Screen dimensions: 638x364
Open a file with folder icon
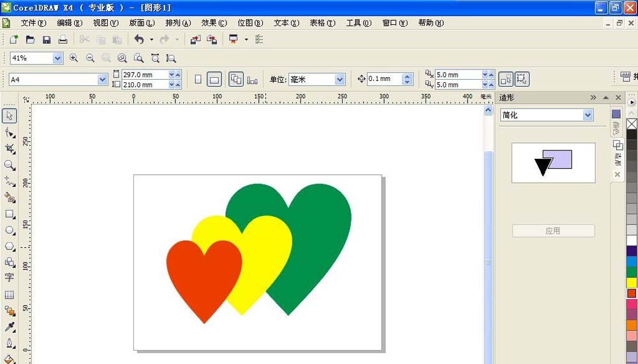30,40
